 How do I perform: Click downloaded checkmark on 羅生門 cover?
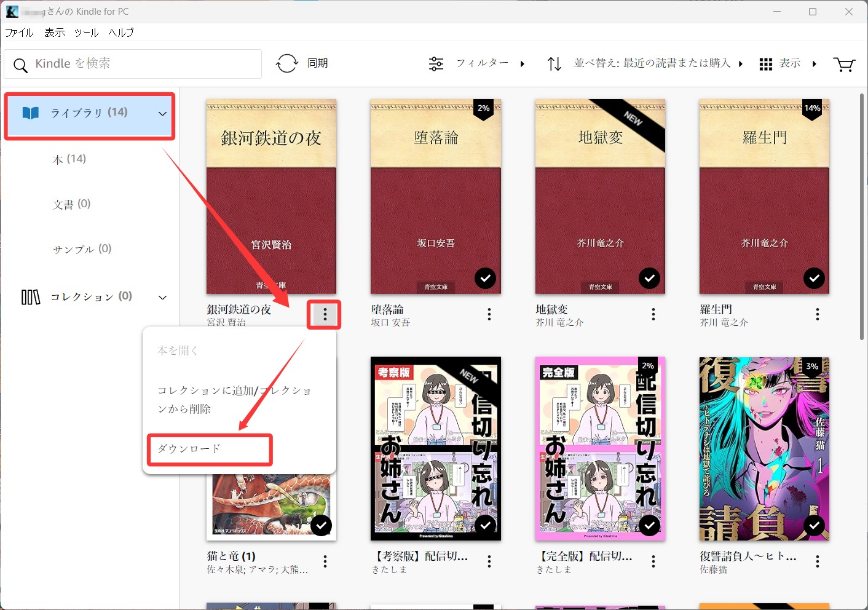tap(814, 279)
